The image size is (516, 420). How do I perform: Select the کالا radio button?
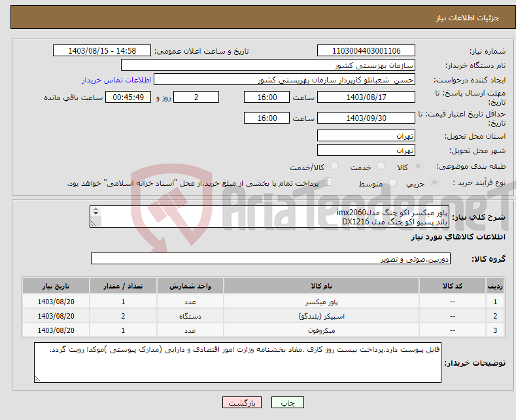point(418,166)
